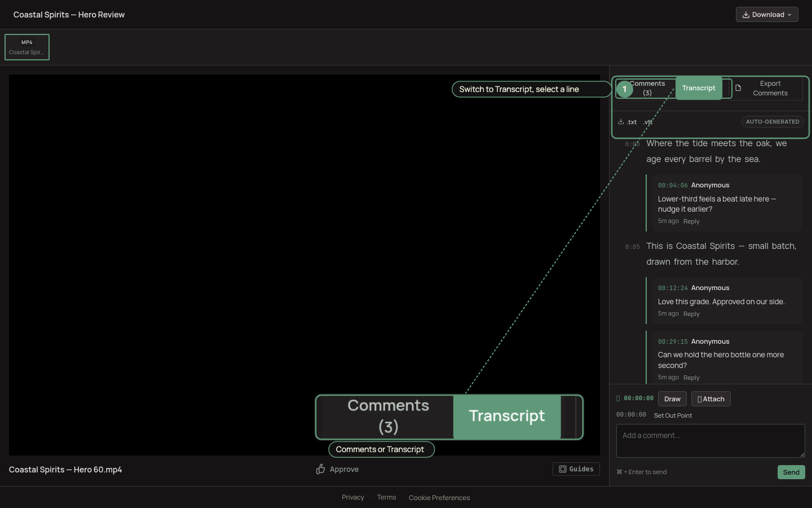This screenshot has width=812, height=508.
Task: Download the transcript as .txt
Action: click(x=628, y=122)
